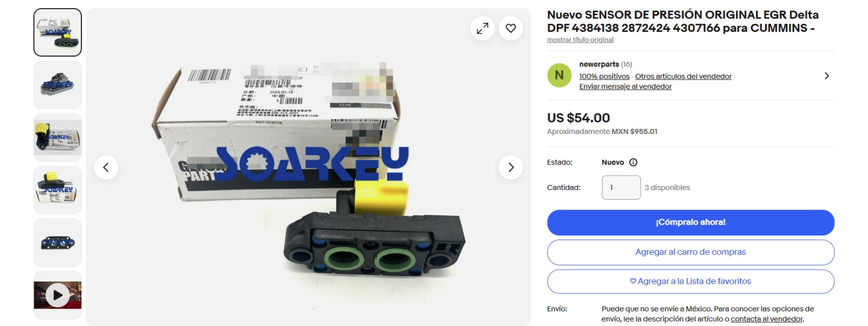Image resolution: width=868 pixels, height=326 pixels.
Task: Show the previous product image
Action: (x=106, y=167)
